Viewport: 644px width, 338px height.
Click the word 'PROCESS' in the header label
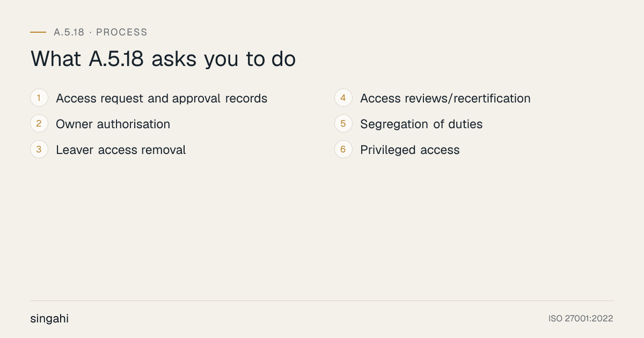point(122,32)
